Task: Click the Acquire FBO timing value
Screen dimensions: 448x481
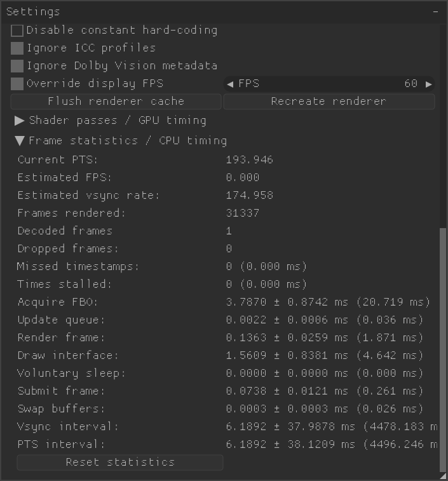Action: 328,302
